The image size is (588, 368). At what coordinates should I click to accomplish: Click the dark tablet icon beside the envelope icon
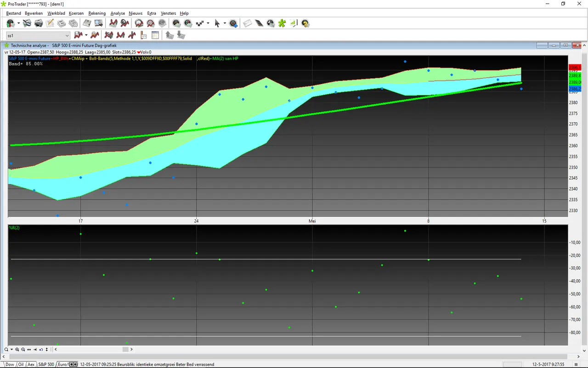click(x=259, y=23)
